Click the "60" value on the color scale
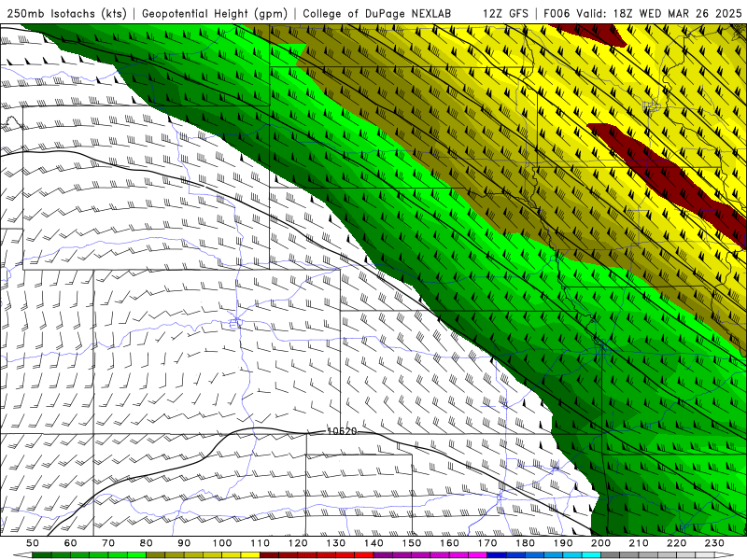Viewport: 747px width, 560px height. pos(70,543)
